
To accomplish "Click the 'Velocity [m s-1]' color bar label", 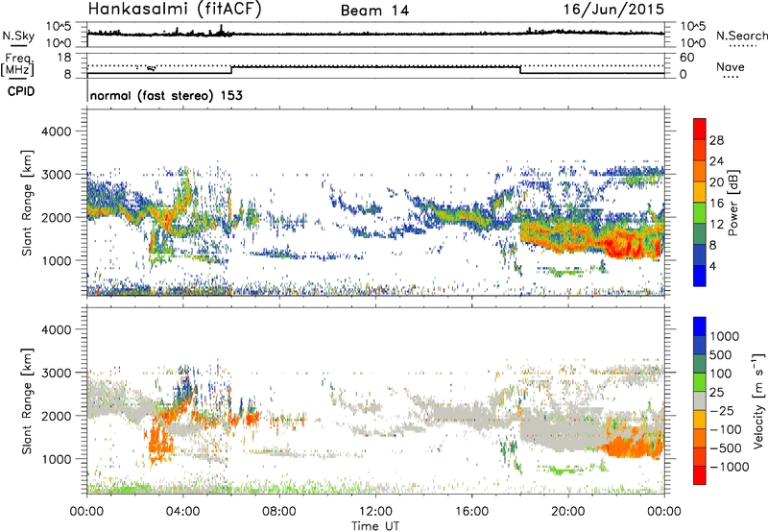I will [758, 401].
